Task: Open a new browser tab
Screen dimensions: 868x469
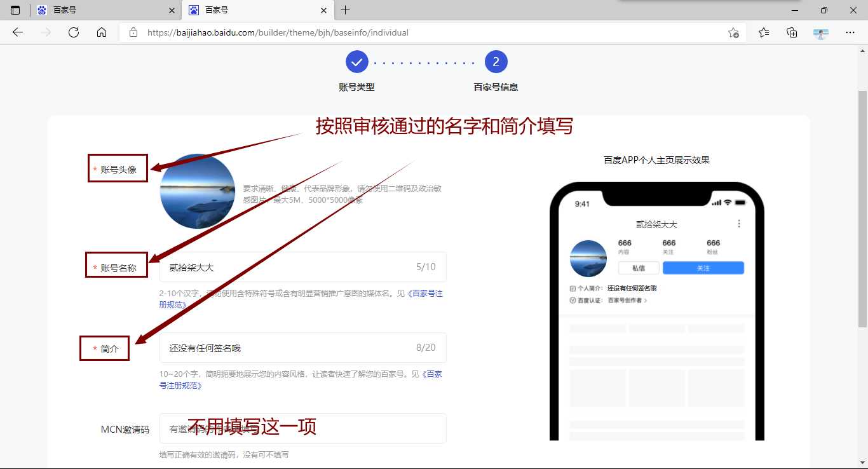Action: click(x=346, y=10)
